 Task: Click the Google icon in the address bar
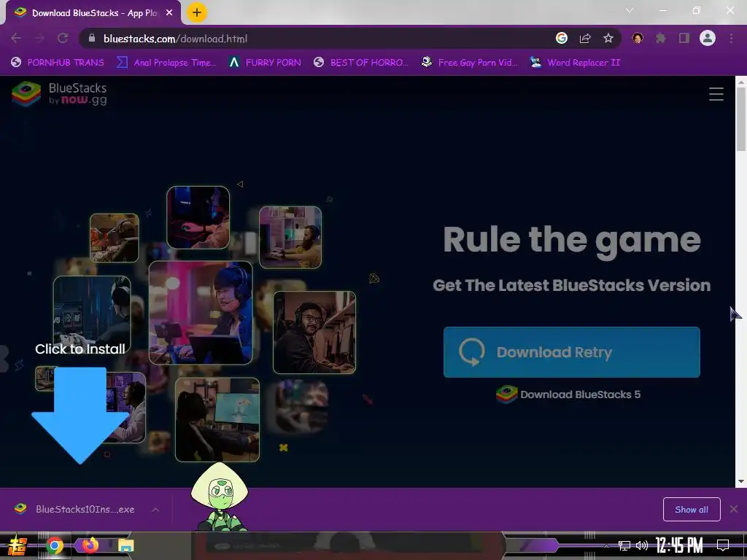pos(562,39)
